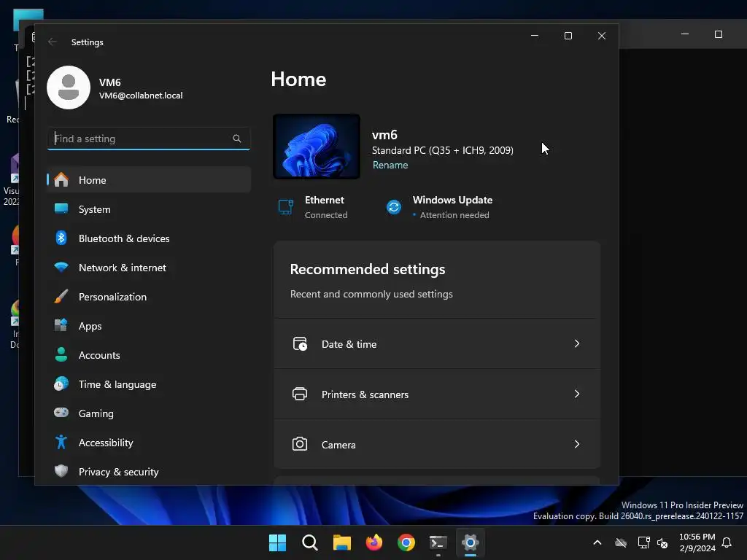Open the notification bell
Screen dimensions: 747x560
click(x=727, y=542)
